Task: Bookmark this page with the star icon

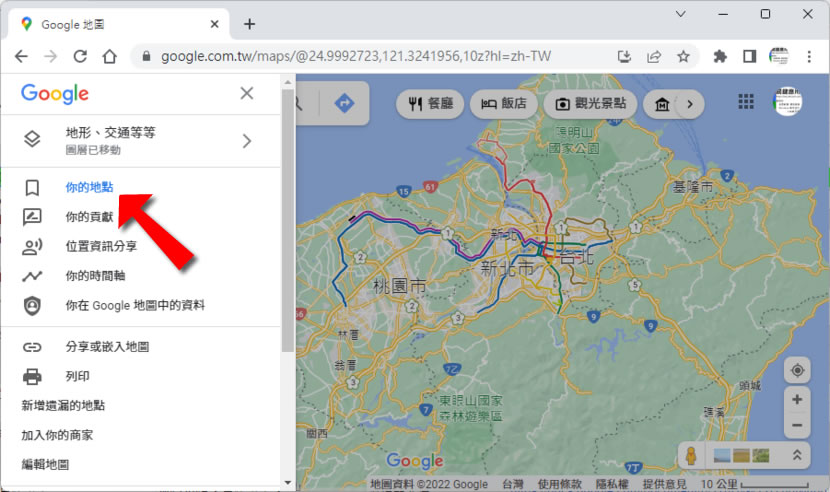Action: [x=683, y=56]
